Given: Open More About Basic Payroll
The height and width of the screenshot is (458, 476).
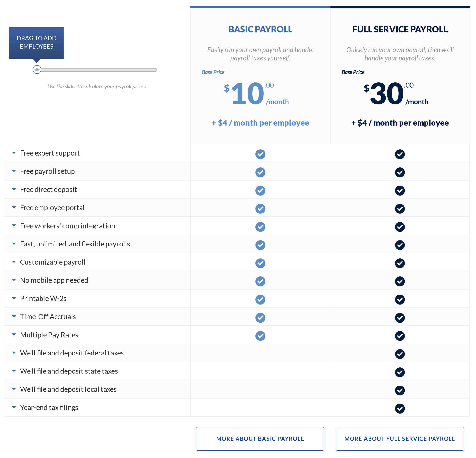Looking at the screenshot, I should pyautogui.click(x=260, y=439).
